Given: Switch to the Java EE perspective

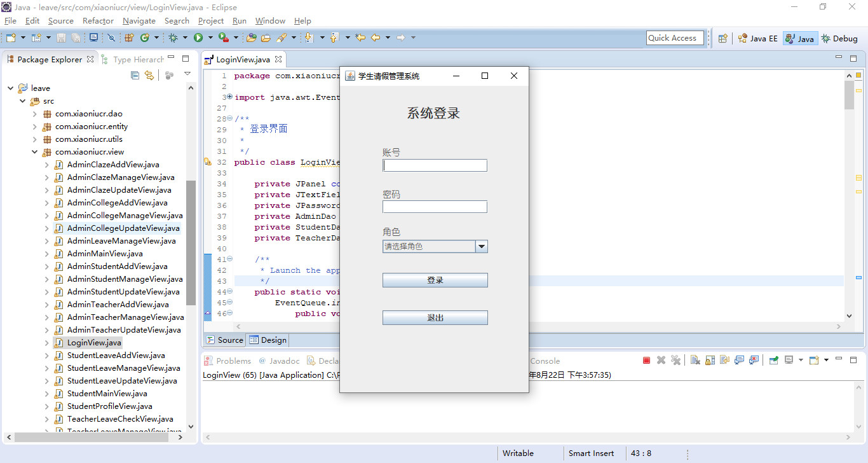Looking at the screenshot, I should pos(757,38).
